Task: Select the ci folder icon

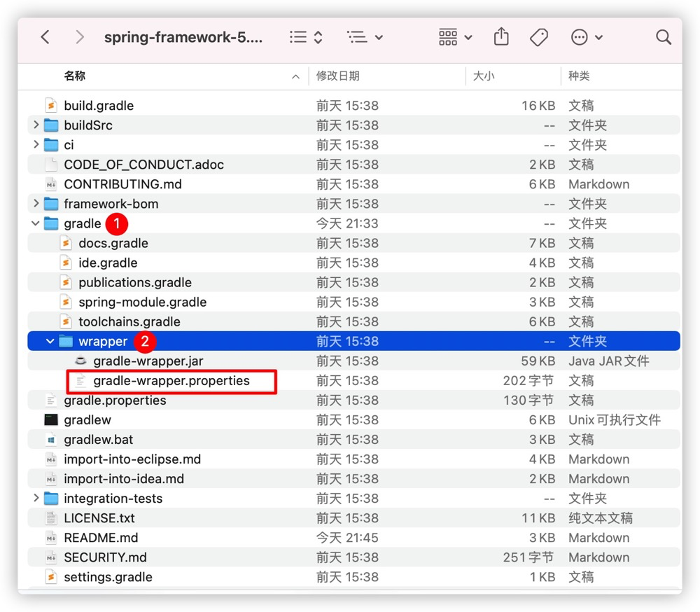Action: (51, 145)
